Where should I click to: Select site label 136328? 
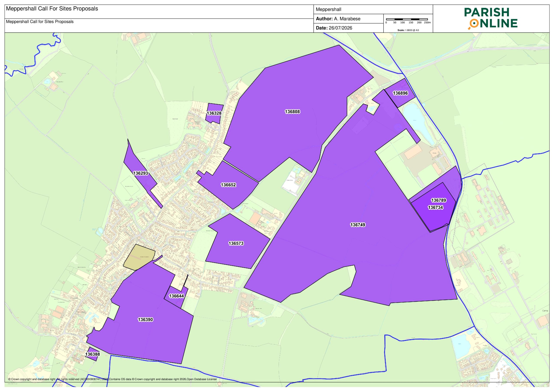(x=214, y=113)
